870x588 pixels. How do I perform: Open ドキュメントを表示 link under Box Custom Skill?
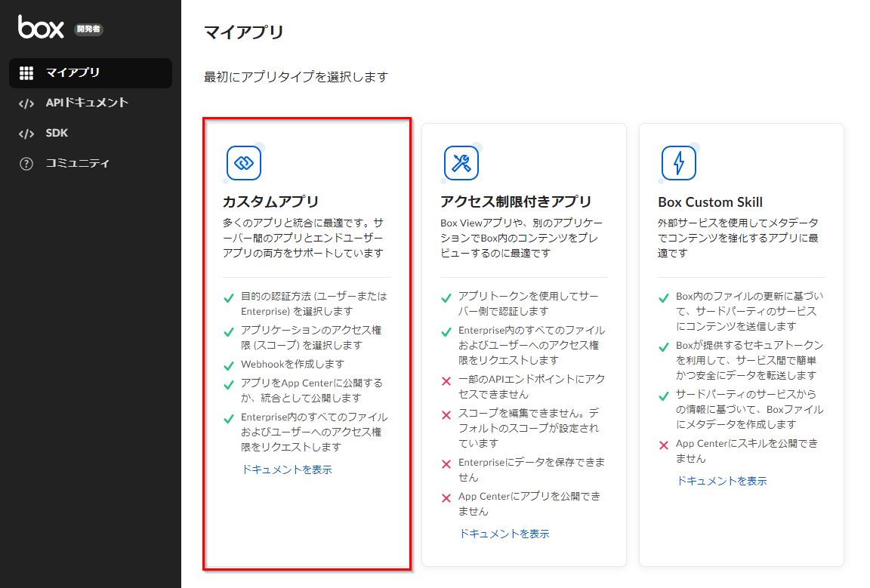tap(722, 481)
